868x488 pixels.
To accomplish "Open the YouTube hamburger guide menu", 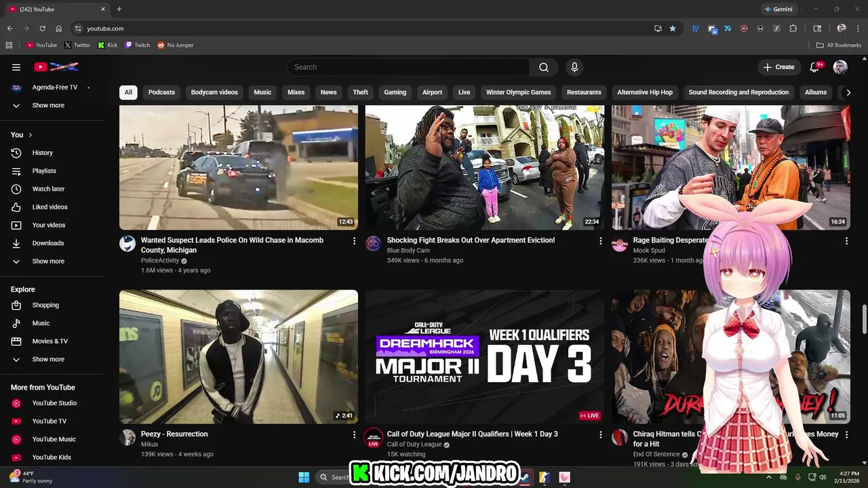I will point(16,67).
